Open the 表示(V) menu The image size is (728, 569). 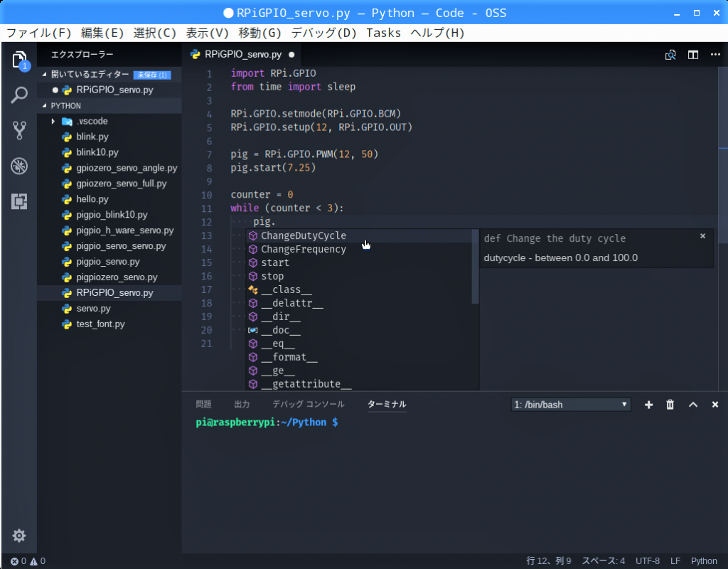coord(207,33)
